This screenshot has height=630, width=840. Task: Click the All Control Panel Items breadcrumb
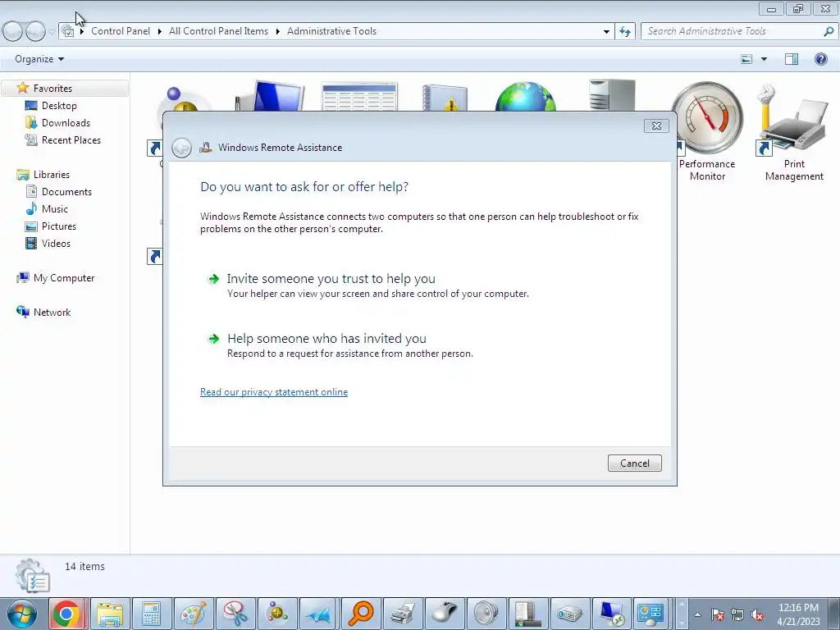218,31
